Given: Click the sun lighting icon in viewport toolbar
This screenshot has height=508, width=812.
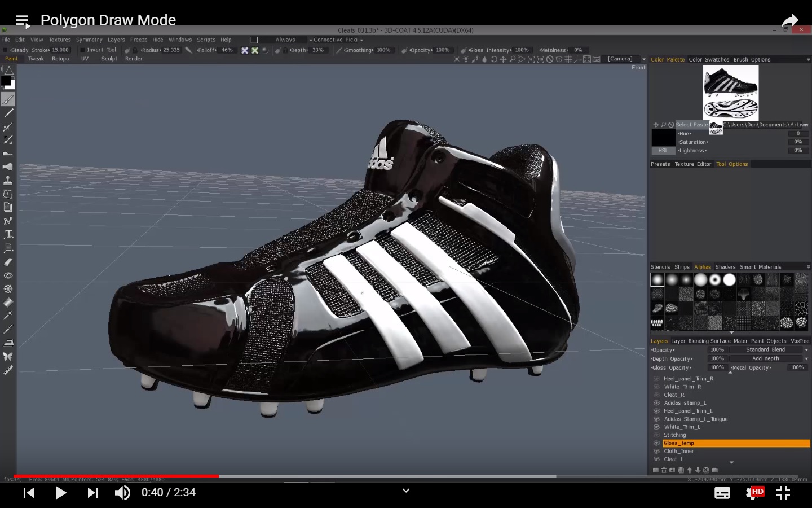Looking at the screenshot, I should pos(457,59).
